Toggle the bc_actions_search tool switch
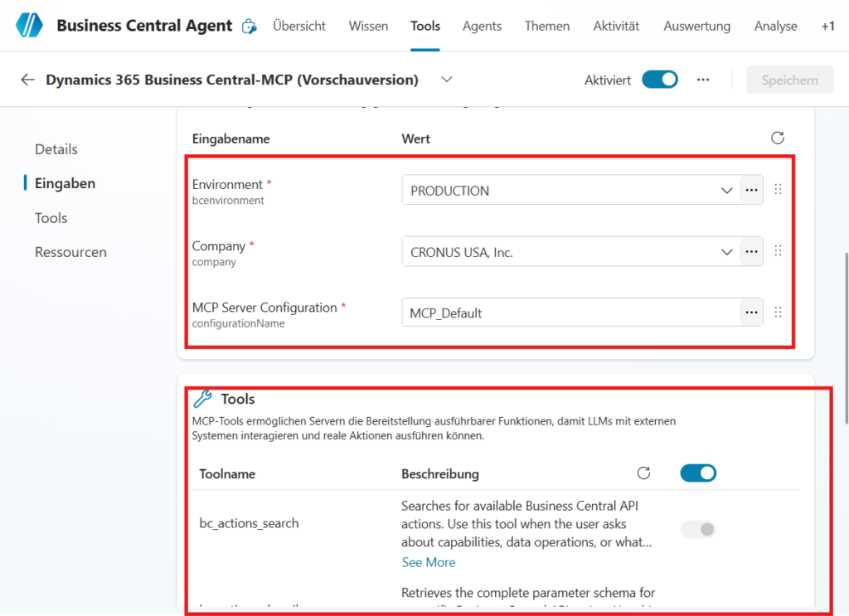 [698, 530]
